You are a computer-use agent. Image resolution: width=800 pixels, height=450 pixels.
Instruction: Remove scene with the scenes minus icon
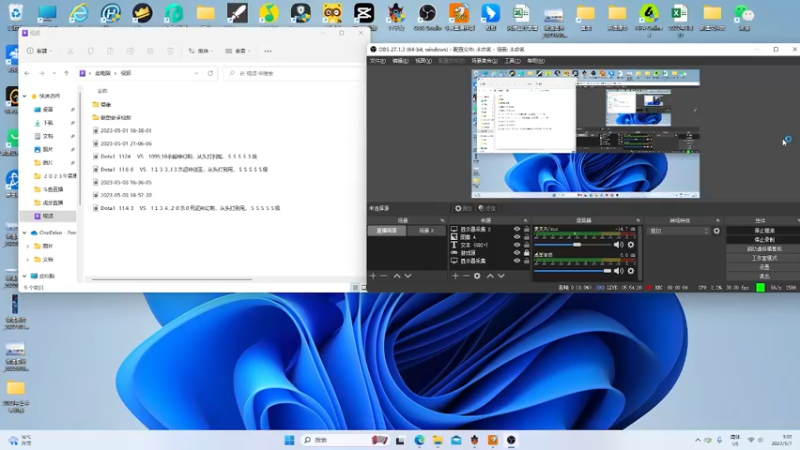(x=384, y=276)
